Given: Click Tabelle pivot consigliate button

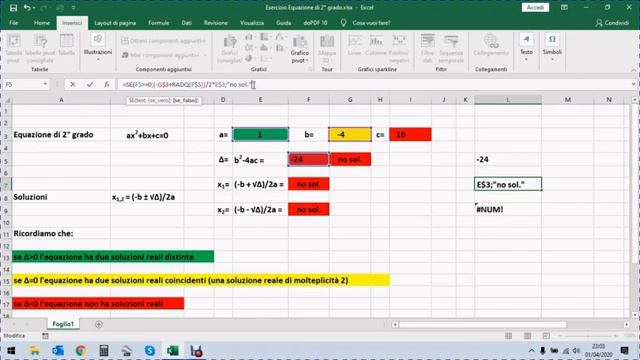Looking at the screenshot, I should (40, 49).
